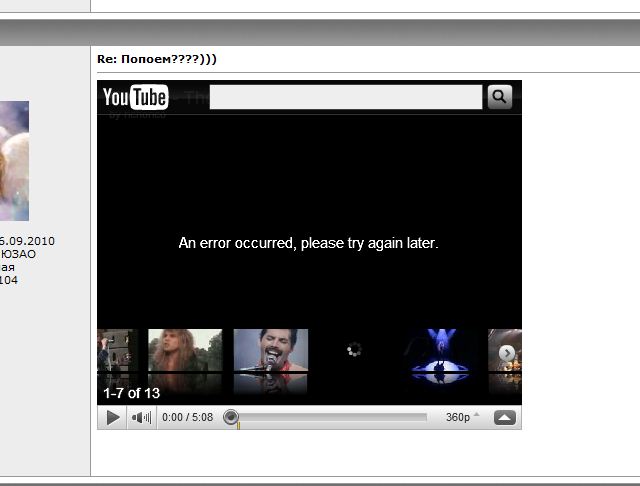Image resolution: width=640 pixels, height=486 pixels.
Task: Select the blue stage lights thumbnail
Action: point(440,361)
